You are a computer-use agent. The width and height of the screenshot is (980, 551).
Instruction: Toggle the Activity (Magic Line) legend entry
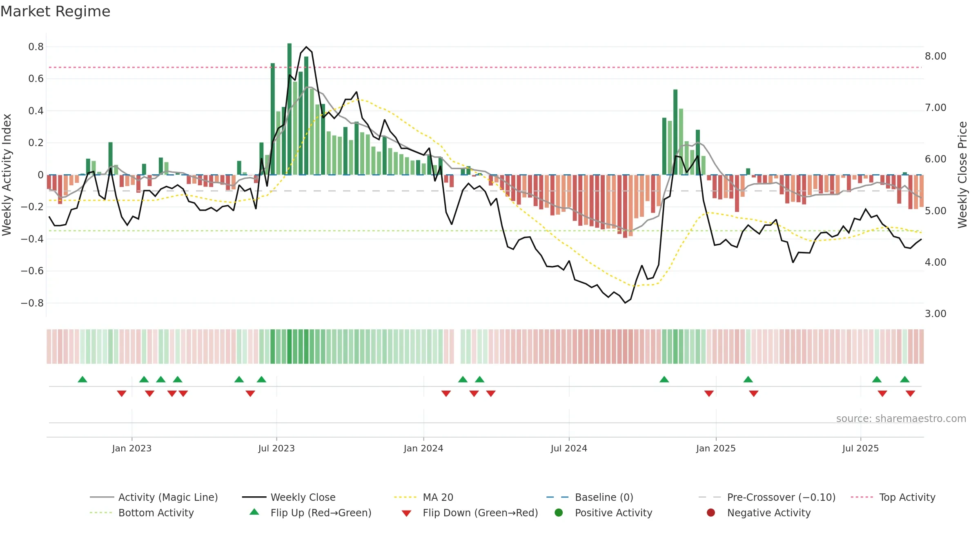(154, 497)
